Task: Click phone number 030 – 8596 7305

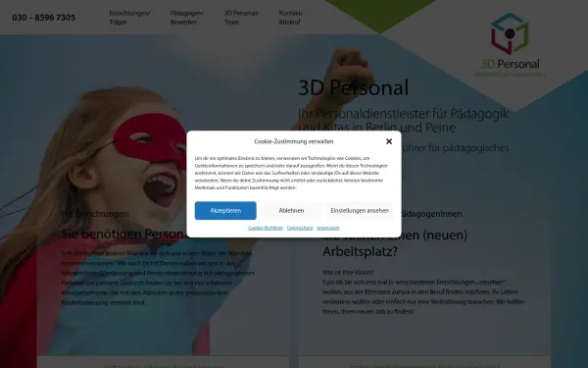Action: coord(43,18)
